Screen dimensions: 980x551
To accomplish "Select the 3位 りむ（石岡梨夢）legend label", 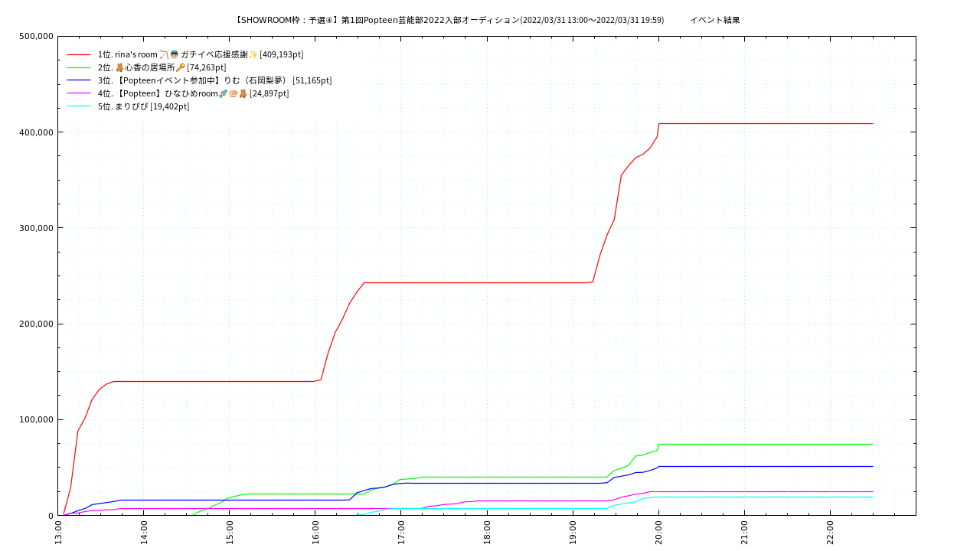I will pyautogui.click(x=214, y=80).
